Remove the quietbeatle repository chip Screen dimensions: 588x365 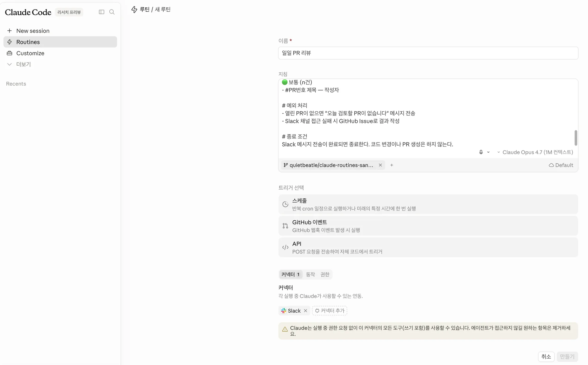tap(380, 165)
